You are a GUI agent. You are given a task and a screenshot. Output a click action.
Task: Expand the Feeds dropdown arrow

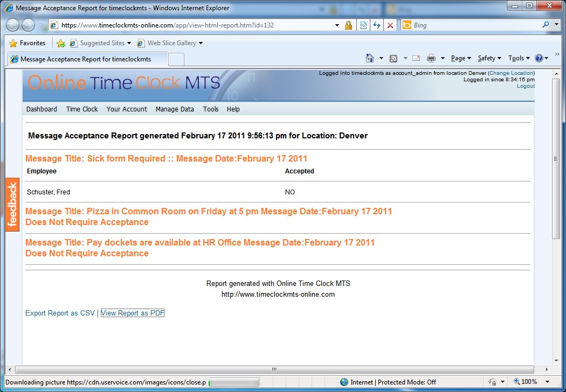coord(405,58)
